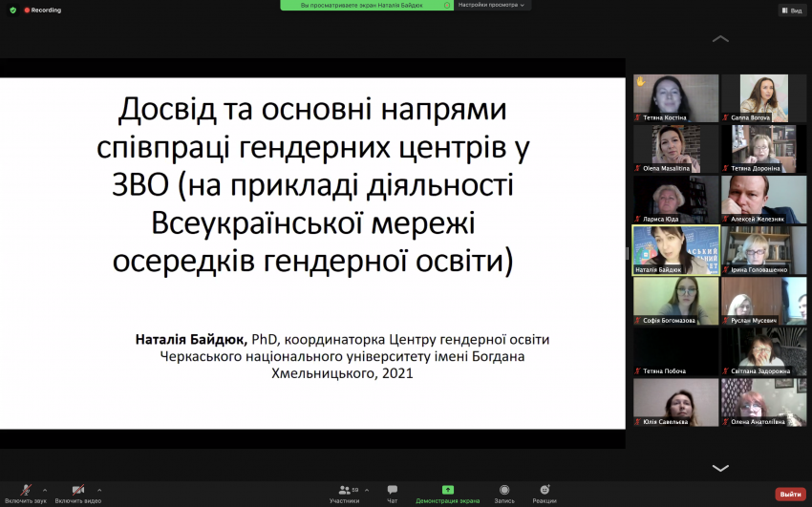Expand audio options arrow beside microphone
Image resolution: width=812 pixels, height=507 pixels.
(45, 490)
